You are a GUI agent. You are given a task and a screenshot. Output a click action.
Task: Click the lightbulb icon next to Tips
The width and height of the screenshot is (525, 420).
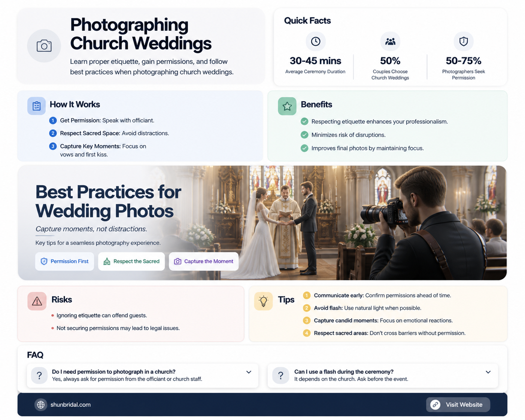[263, 301]
